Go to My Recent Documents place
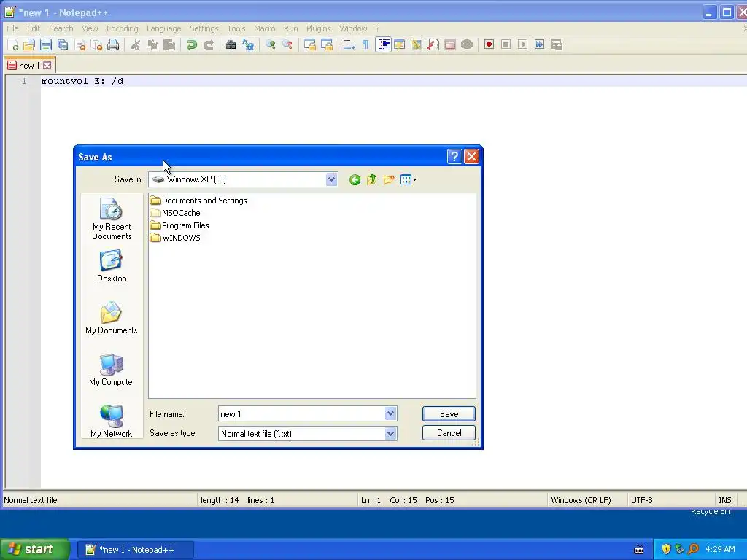Screen dimensions: 747x560 112,219
